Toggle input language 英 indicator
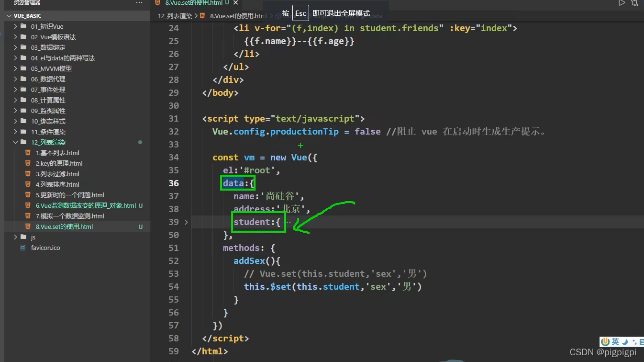 pyautogui.click(x=615, y=341)
